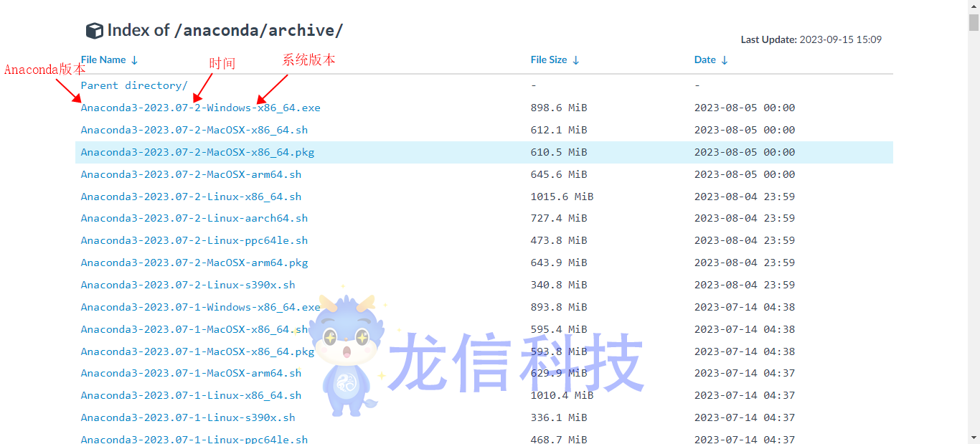The image size is (980, 444).
Task: Sort by File Name arrow
Action: 135,60
